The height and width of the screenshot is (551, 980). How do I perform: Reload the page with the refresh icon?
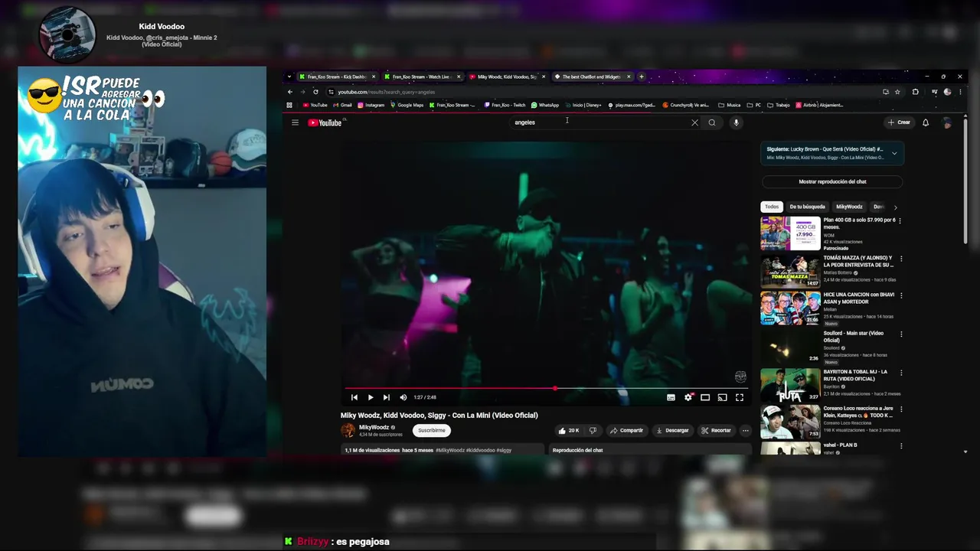click(x=315, y=92)
